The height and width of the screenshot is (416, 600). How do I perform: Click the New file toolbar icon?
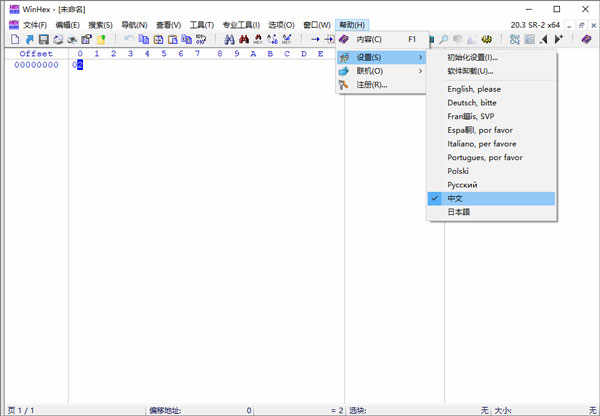15,39
